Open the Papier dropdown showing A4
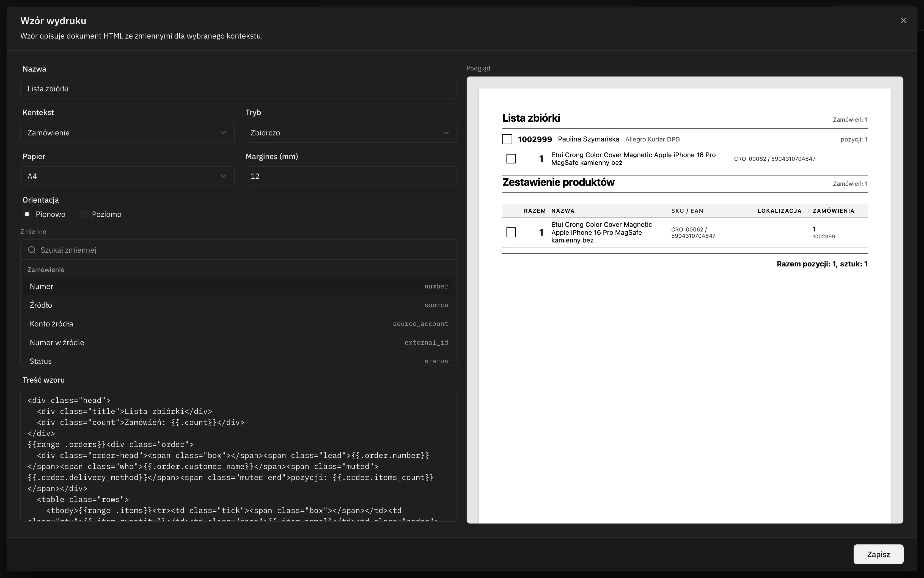Viewport: 924px width, 578px height. tap(128, 176)
